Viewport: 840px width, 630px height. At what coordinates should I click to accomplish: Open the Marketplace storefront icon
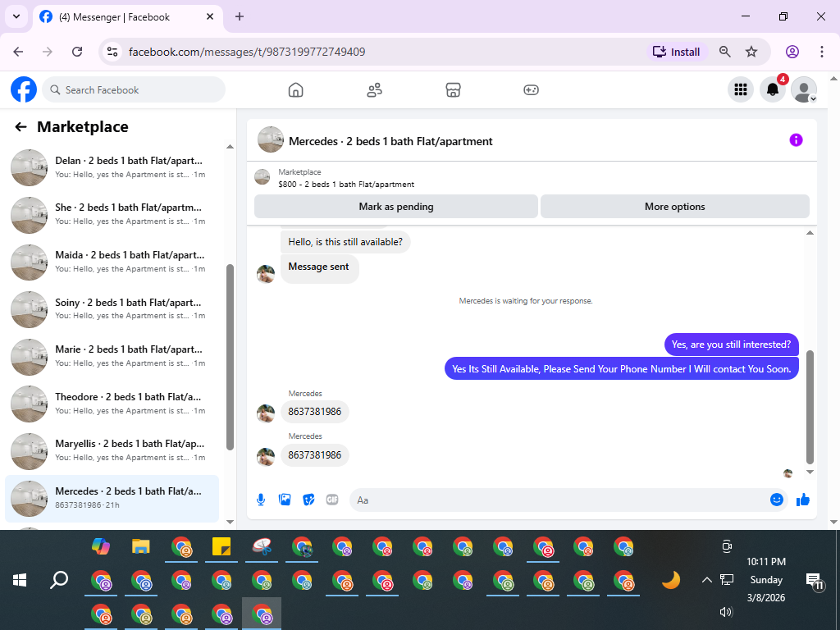(x=453, y=90)
